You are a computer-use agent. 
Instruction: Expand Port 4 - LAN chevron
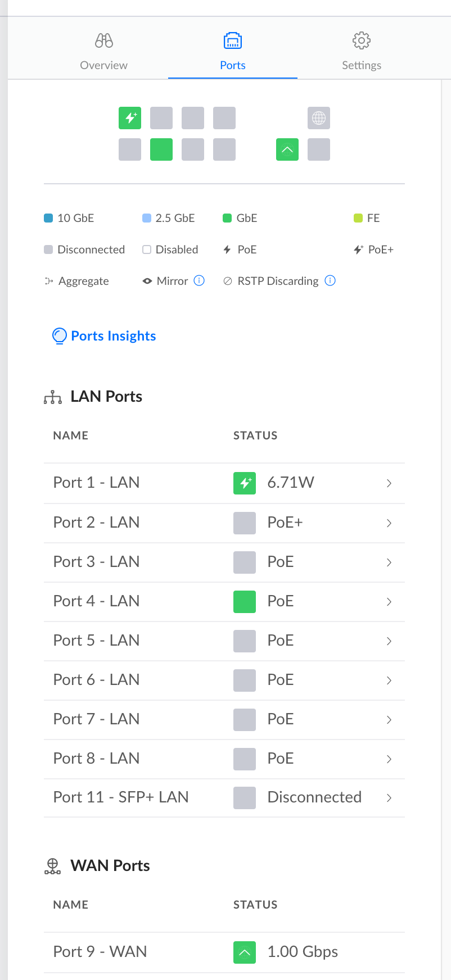(x=389, y=602)
